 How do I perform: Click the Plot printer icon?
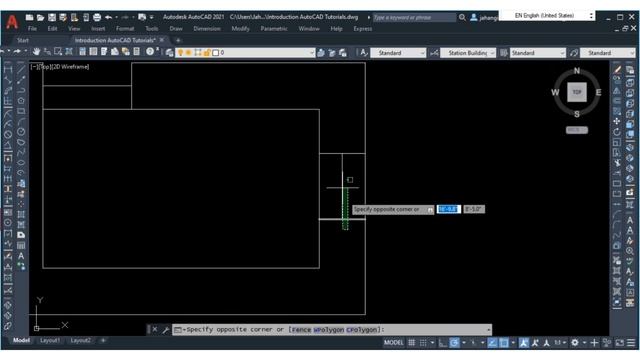[x=97, y=17]
